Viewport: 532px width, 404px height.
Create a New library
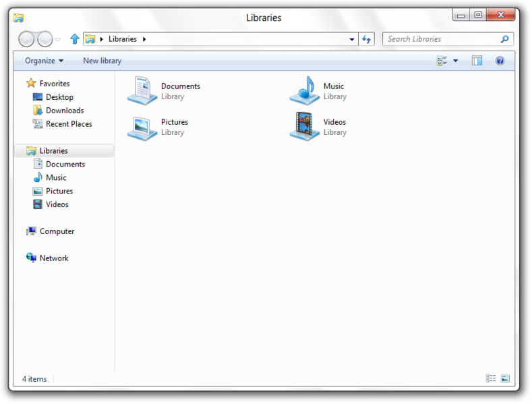coord(102,61)
